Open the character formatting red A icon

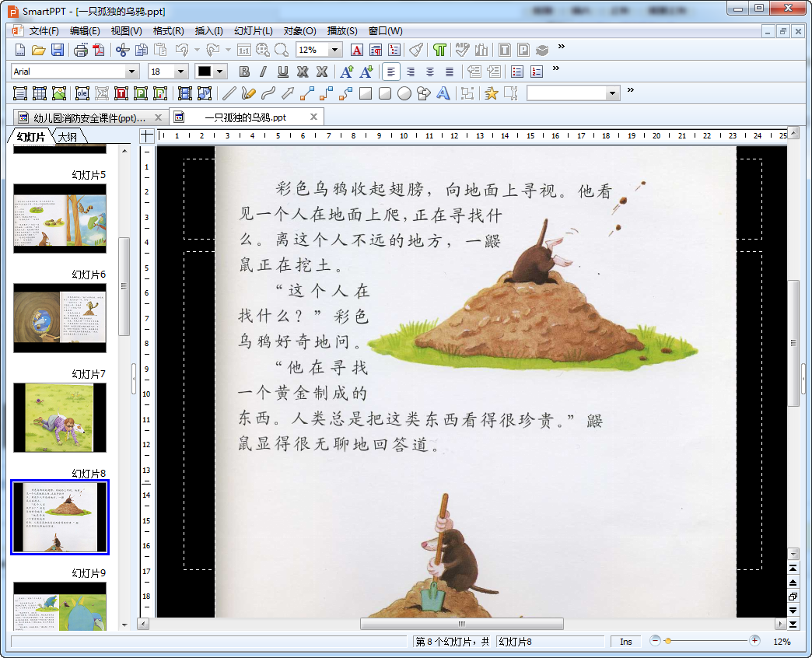357,51
